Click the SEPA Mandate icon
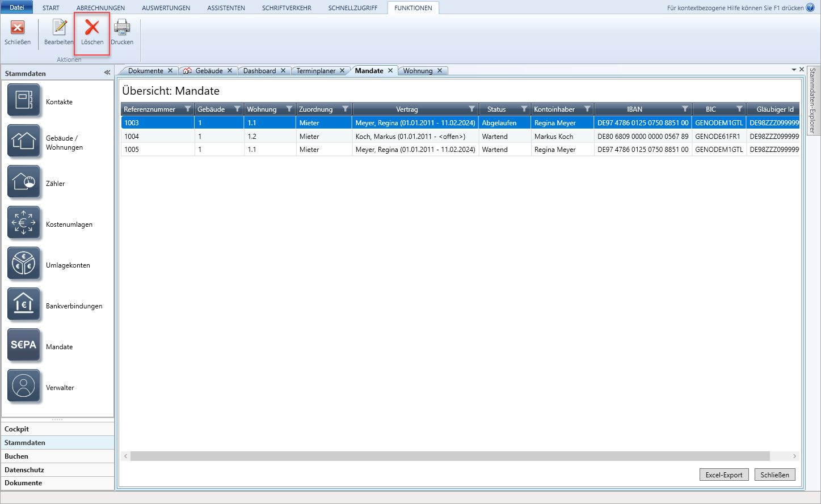The width and height of the screenshot is (821, 504). pyautogui.click(x=24, y=345)
